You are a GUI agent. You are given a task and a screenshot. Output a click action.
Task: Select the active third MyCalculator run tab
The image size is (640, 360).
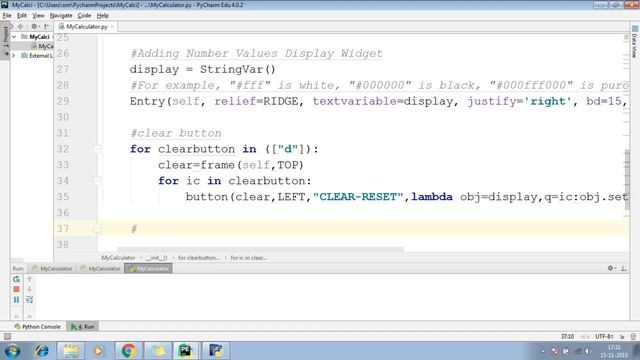tap(149, 269)
